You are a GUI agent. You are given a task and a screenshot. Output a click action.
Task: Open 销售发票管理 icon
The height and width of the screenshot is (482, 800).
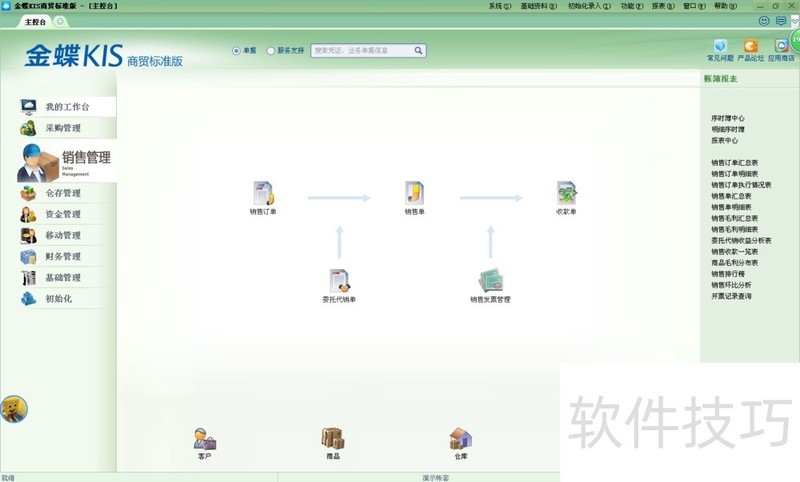pyautogui.click(x=490, y=286)
